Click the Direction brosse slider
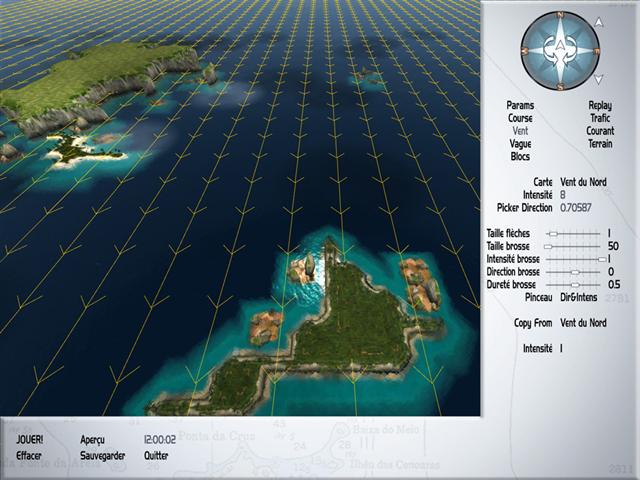 tap(573, 272)
